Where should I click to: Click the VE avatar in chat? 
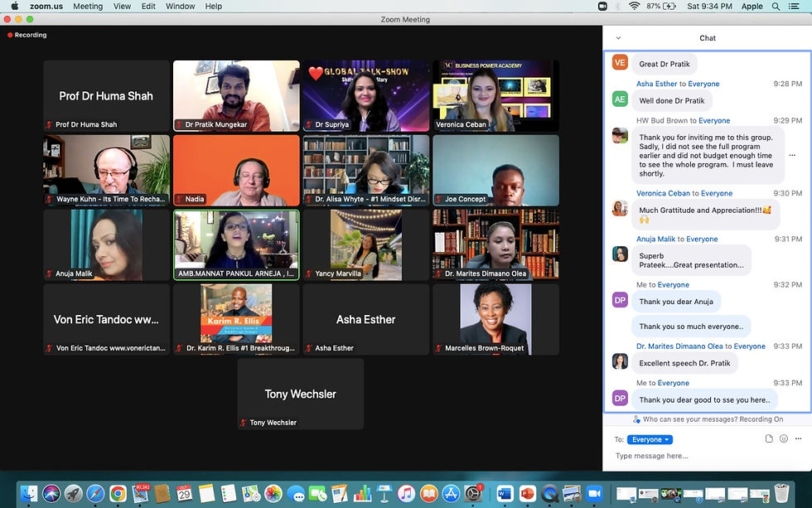tap(620, 62)
